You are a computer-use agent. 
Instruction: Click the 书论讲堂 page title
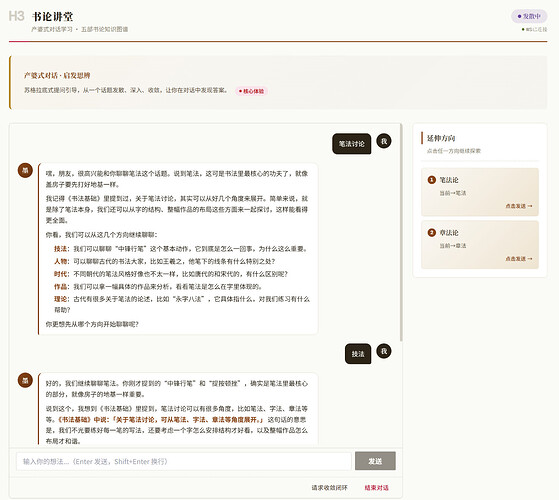click(x=53, y=16)
